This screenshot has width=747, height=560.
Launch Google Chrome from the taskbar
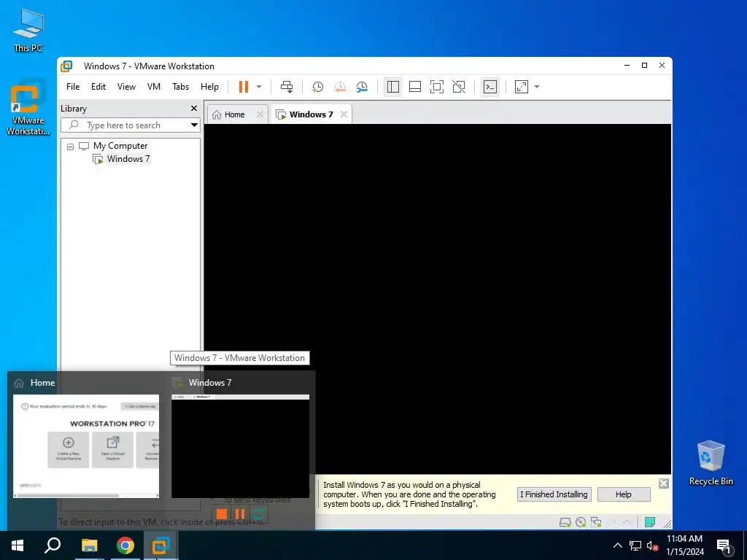pos(125,545)
